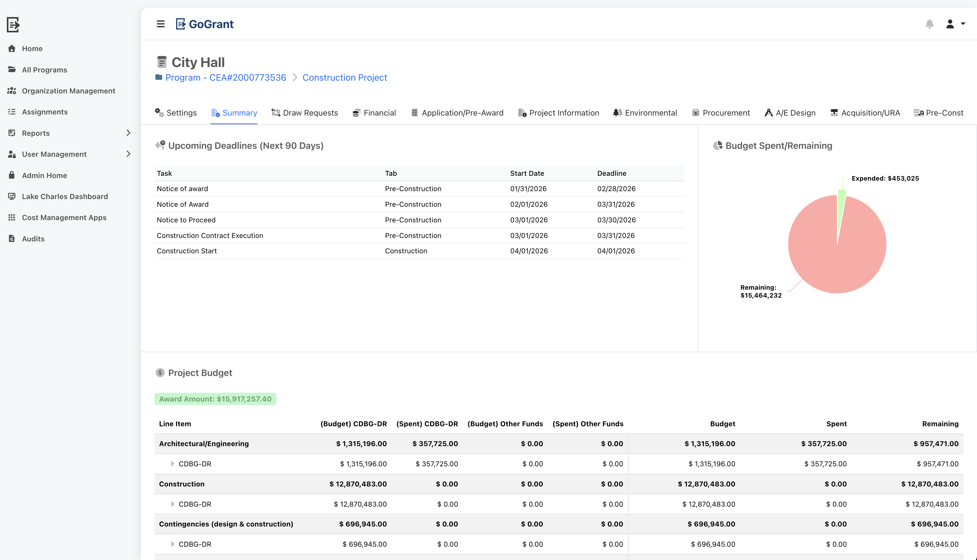Image resolution: width=977 pixels, height=560 pixels.
Task: Click the notification bell icon
Action: tap(930, 24)
